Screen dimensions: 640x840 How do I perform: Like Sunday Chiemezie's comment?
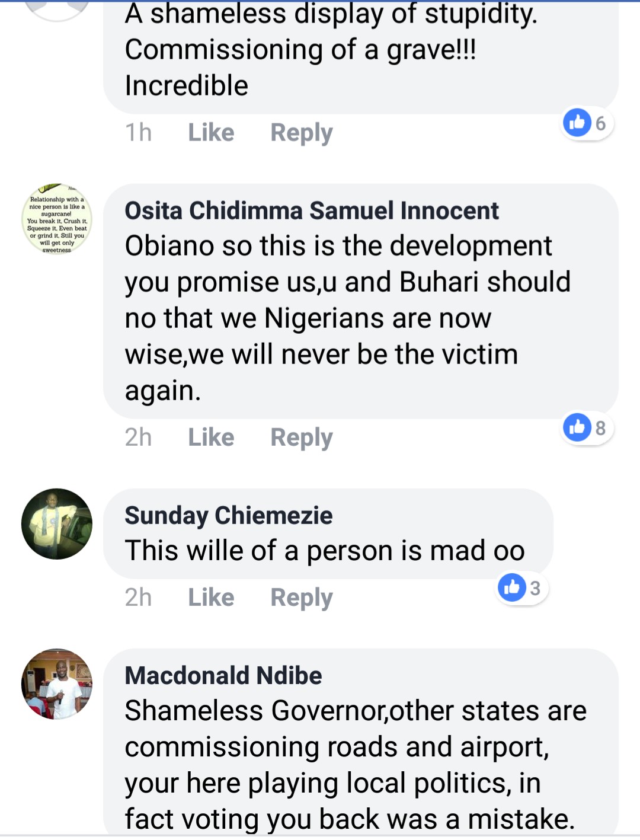point(211,598)
